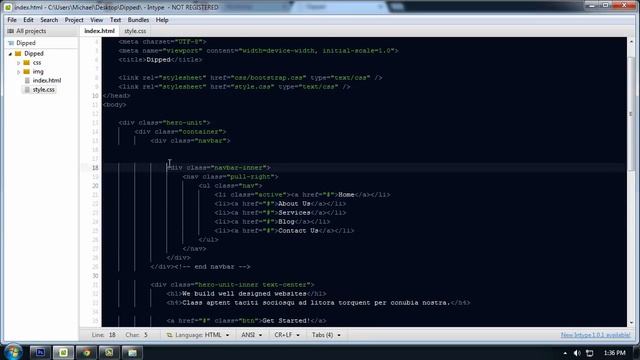Open the New Intype available link

point(595,335)
